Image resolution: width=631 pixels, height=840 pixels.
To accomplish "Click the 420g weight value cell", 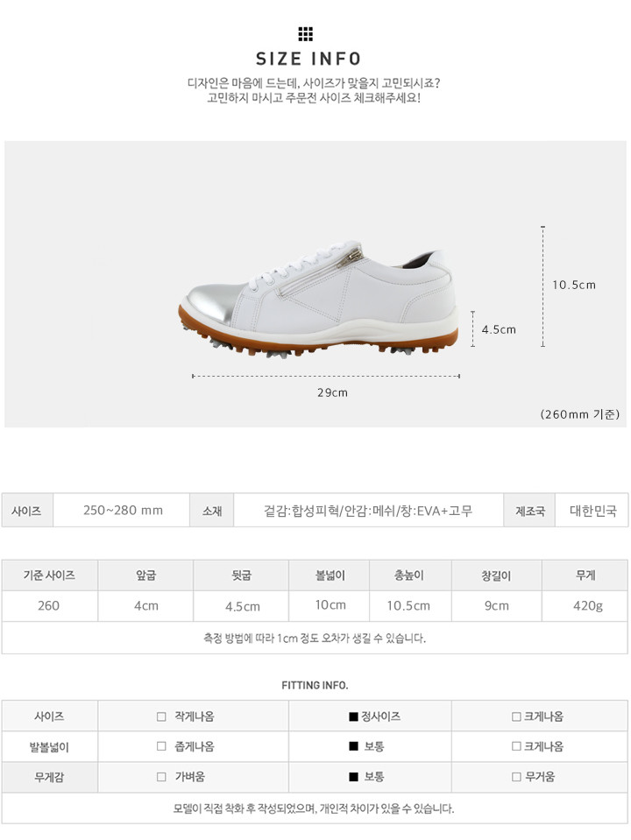I will pyautogui.click(x=585, y=606).
